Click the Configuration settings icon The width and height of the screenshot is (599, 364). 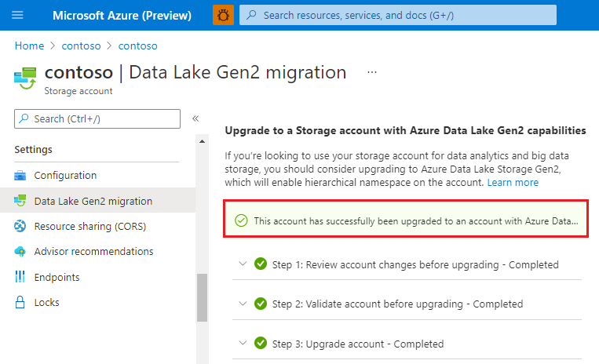(x=20, y=176)
